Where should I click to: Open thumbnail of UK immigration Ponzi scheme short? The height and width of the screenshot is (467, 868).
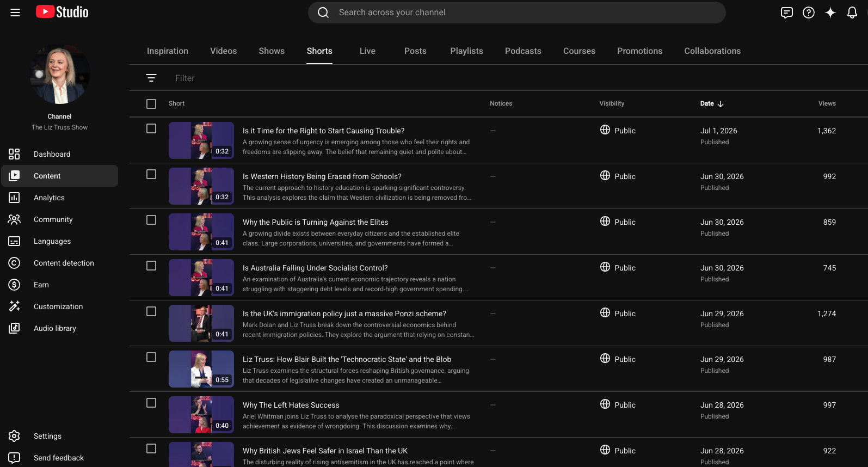201,323
